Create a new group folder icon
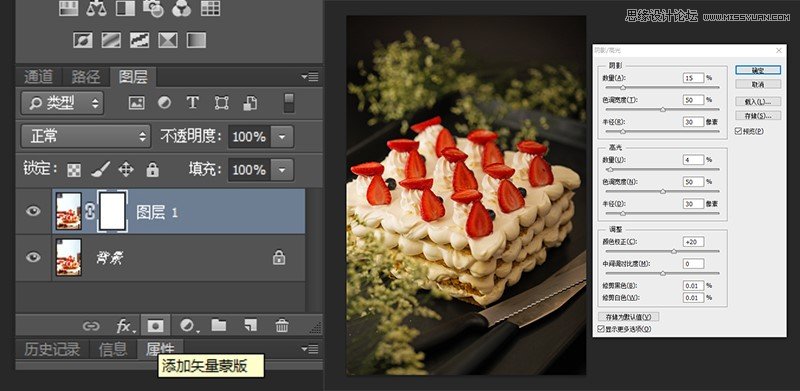This screenshot has height=391, width=800. 219,325
